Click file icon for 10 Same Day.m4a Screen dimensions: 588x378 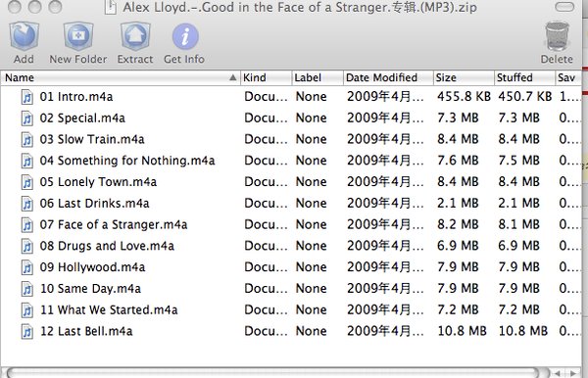point(27,289)
